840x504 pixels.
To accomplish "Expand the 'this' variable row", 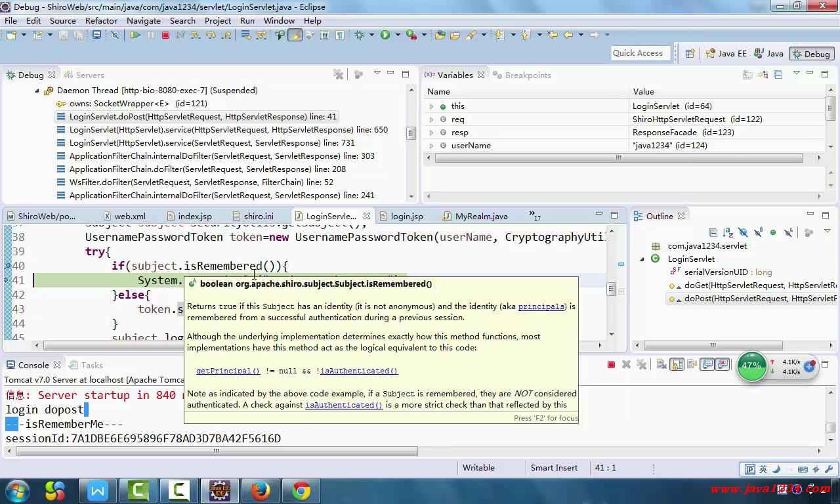I will tap(431, 106).
